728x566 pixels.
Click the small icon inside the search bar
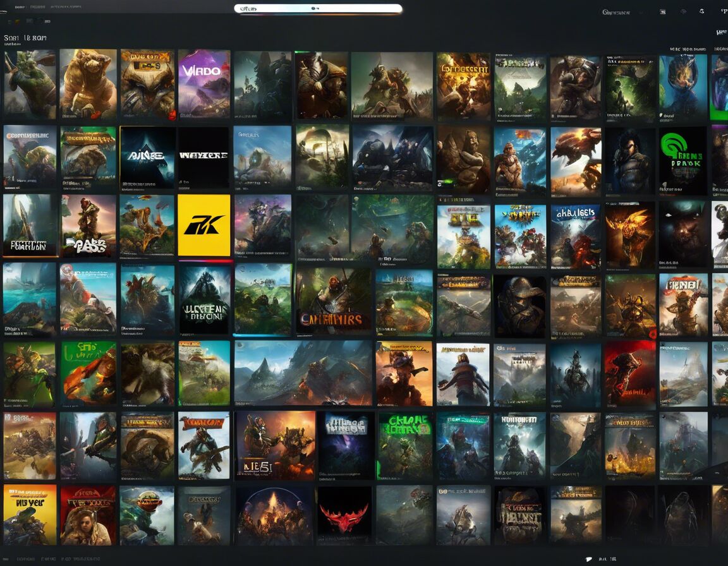pos(313,9)
